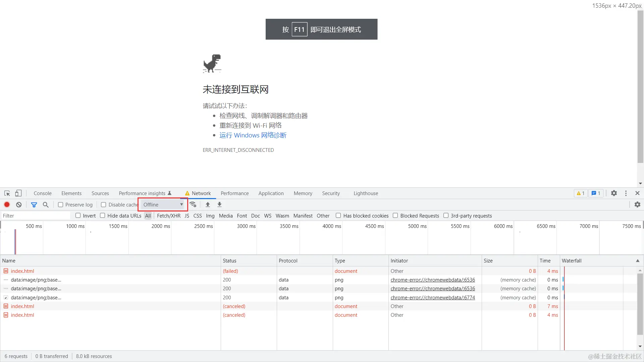Click the red record network log icon

[7, 204]
